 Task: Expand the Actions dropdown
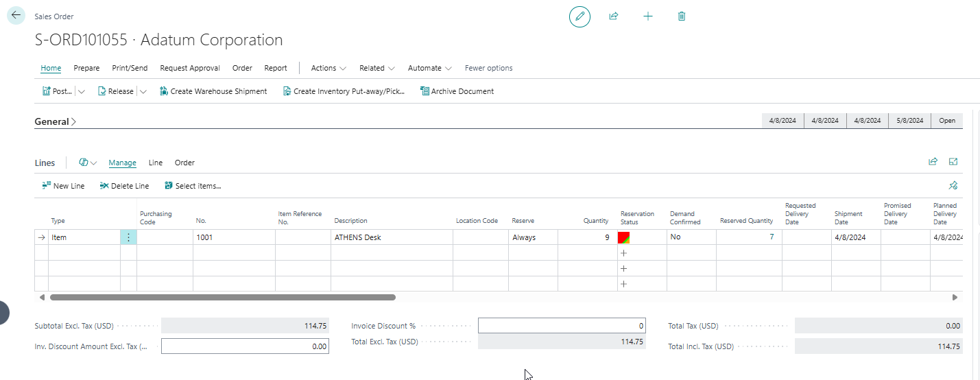tap(328, 68)
